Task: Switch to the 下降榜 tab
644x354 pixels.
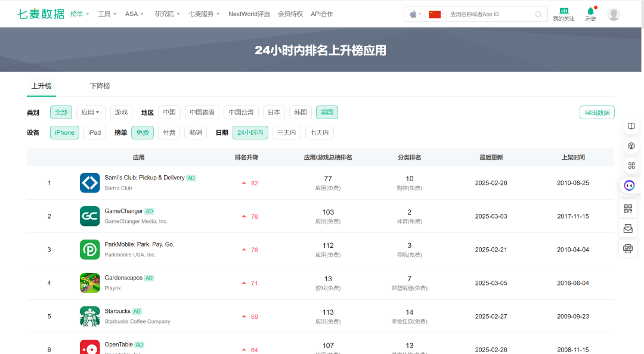Action: coord(100,86)
